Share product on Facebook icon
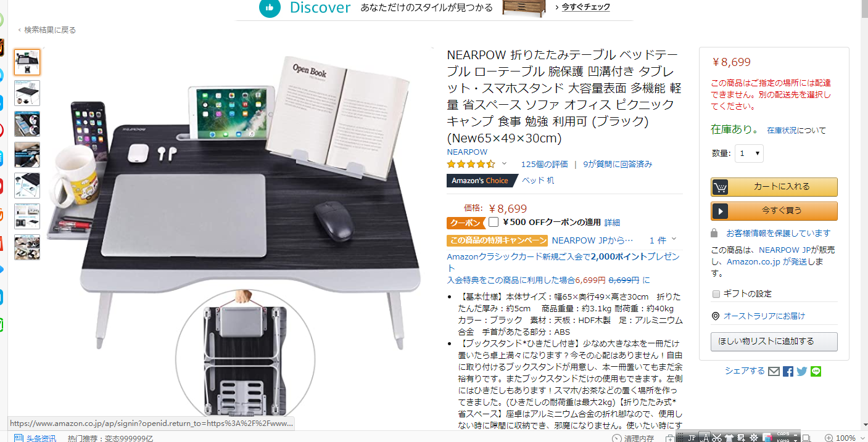This screenshot has height=442, width=868. tap(788, 371)
